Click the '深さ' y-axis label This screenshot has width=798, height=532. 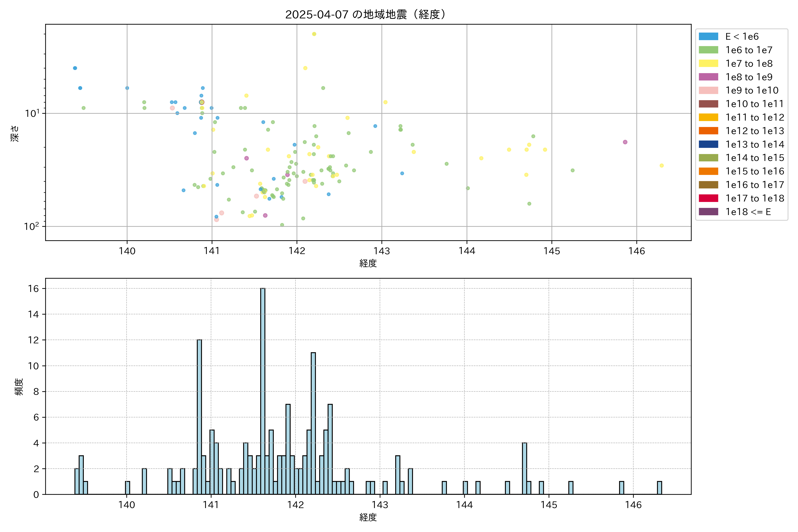pyautogui.click(x=15, y=133)
